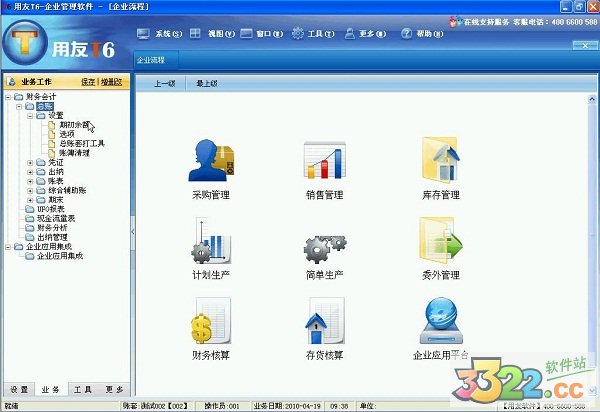
Task: Open the 存货核算 stock costing icon
Action: 325,321
